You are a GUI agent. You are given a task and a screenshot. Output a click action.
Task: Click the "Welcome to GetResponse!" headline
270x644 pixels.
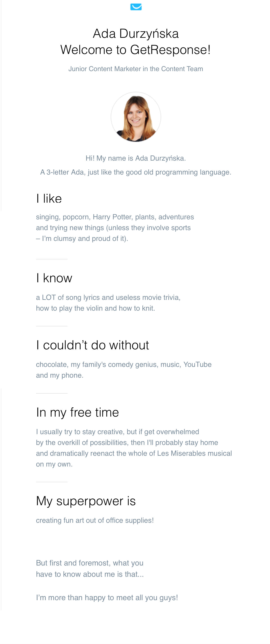[135, 49]
